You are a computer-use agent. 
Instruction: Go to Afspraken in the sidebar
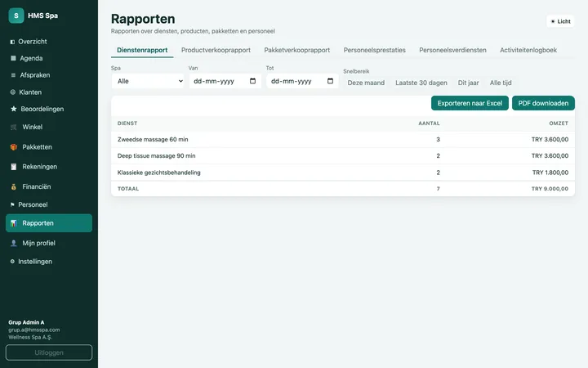click(49, 75)
